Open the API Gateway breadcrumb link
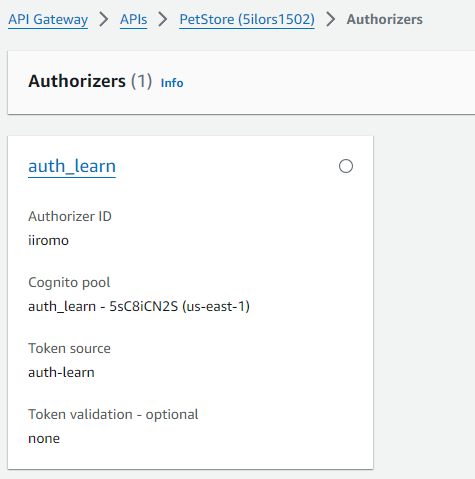Image resolution: width=475 pixels, height=479 pixels. (x=48, y=19)
